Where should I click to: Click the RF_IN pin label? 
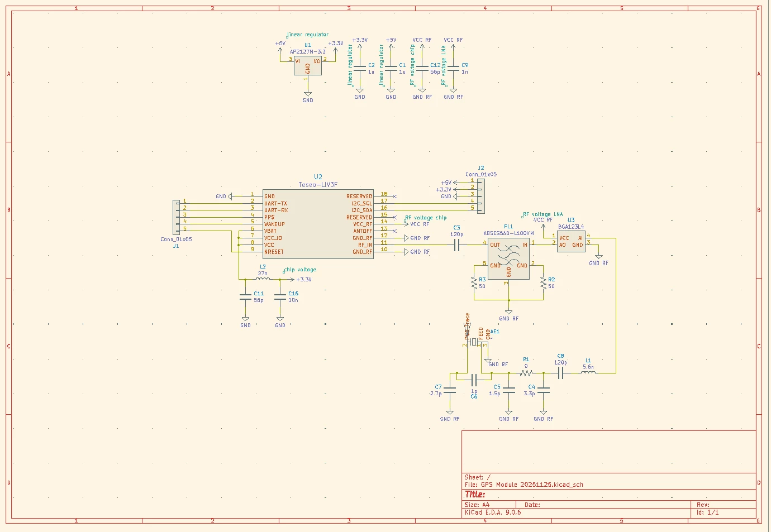point(365,245)
